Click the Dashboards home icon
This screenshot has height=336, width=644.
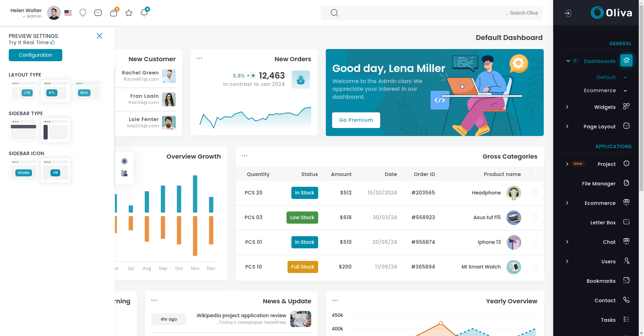coord(626,60)
